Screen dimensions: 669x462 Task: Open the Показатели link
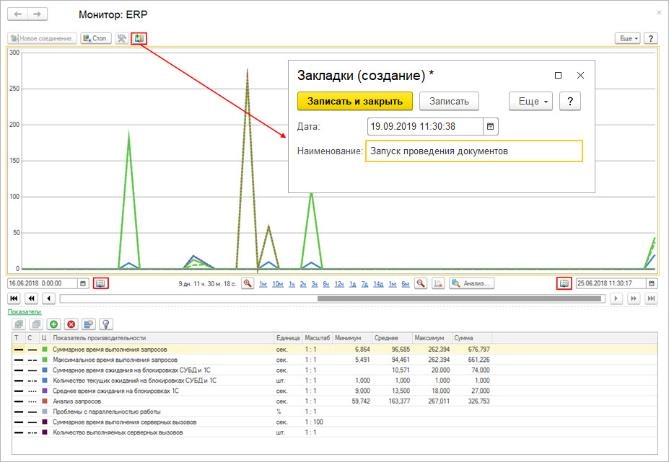[x=24, y=311]
